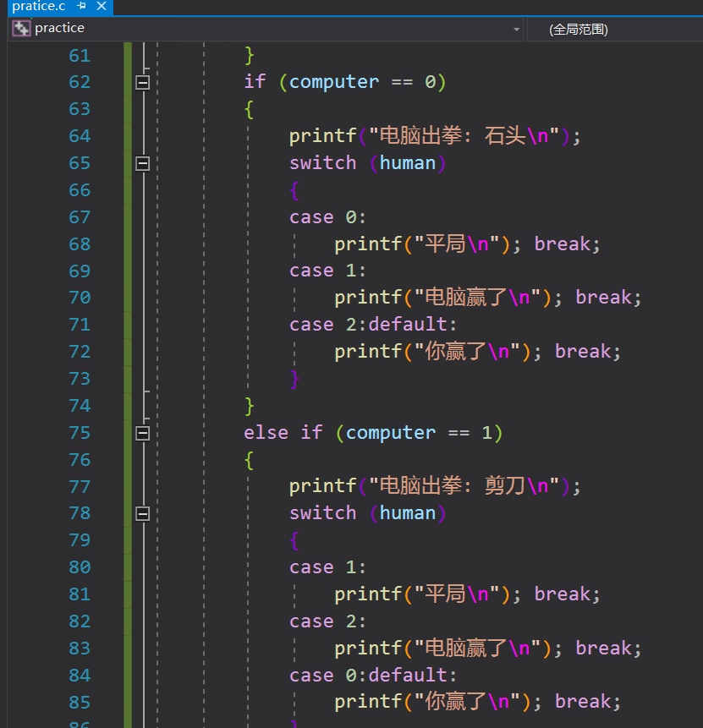Open the practice project dropdown

click(516, 30)
